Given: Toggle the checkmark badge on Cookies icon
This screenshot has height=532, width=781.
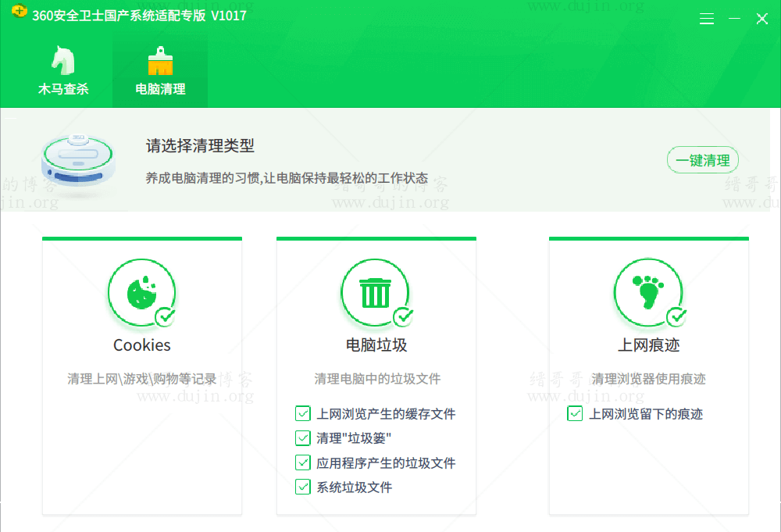Looking at the screenshot, I should [165, 317].
